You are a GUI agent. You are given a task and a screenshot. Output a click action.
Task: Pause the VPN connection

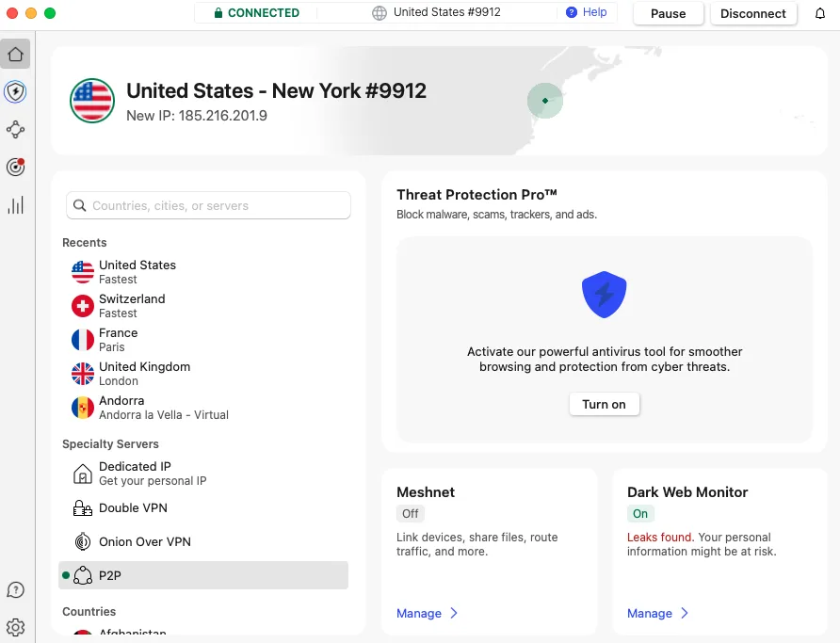coord(668,13)
